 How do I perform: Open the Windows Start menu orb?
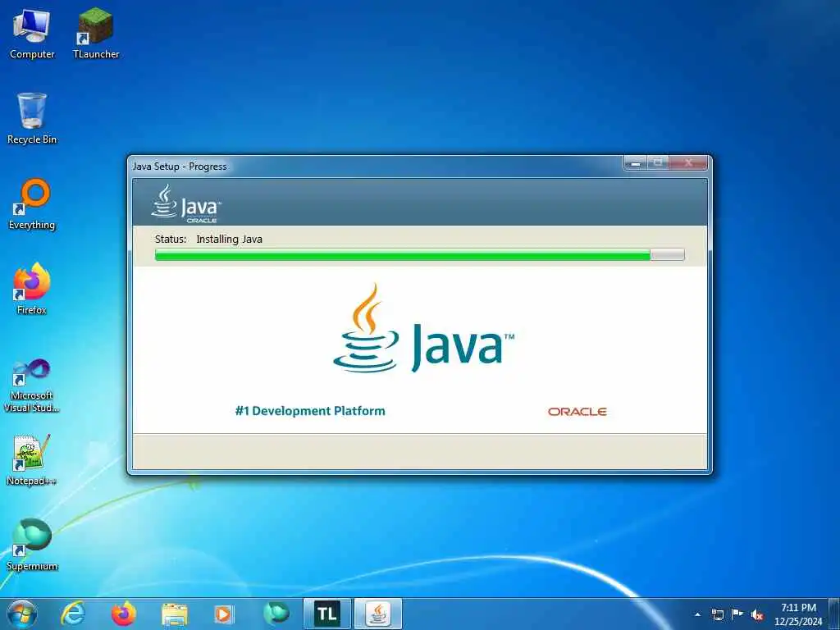[22, 614]
